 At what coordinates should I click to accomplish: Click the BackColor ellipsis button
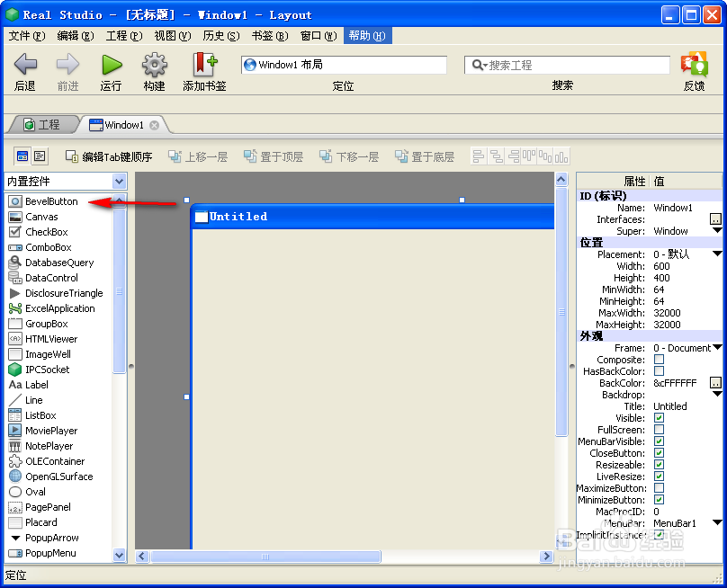coord(716,383)
